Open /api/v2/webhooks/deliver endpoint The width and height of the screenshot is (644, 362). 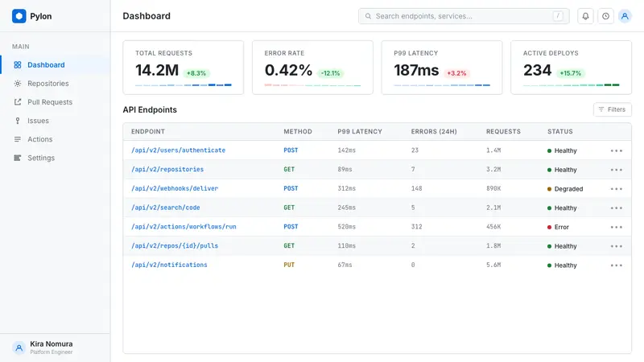(x=175, y=188)
